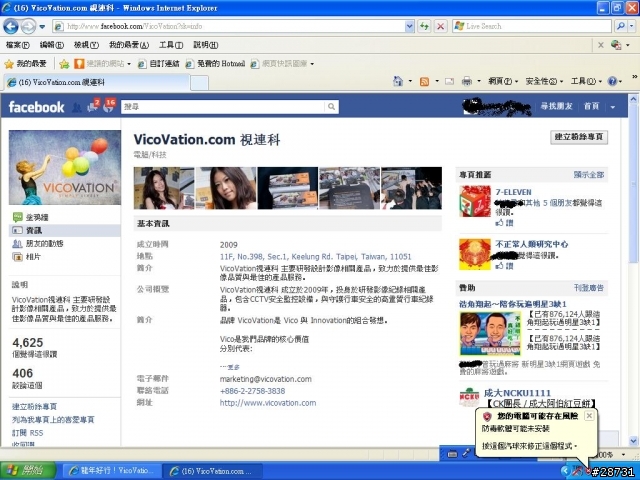Focus the Facebook 搜尋 search field
The width and height of the screenshot is (640, 480).
223,107
